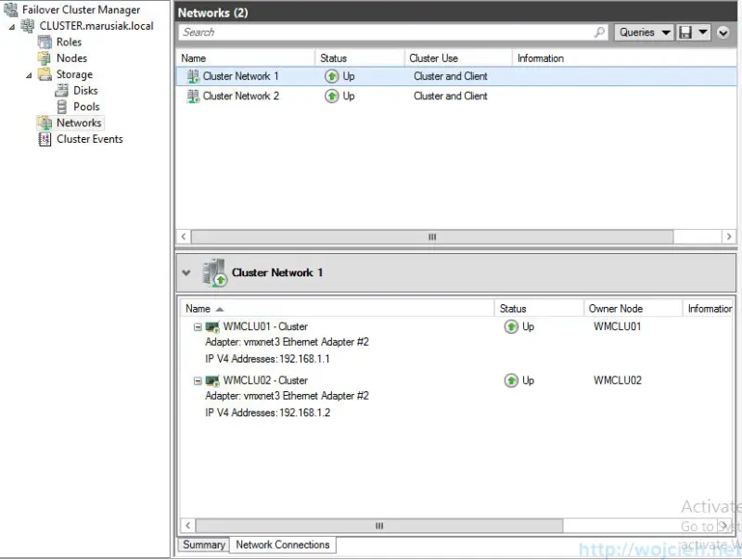This screenshot has height=560, width=742.
Task: Click the Cluster Events icon
Action: click(x=45, y=139)
